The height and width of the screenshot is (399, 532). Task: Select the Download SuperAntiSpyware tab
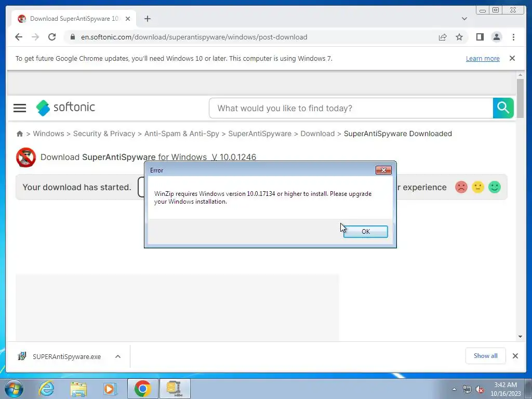click(x=74, y=19)
